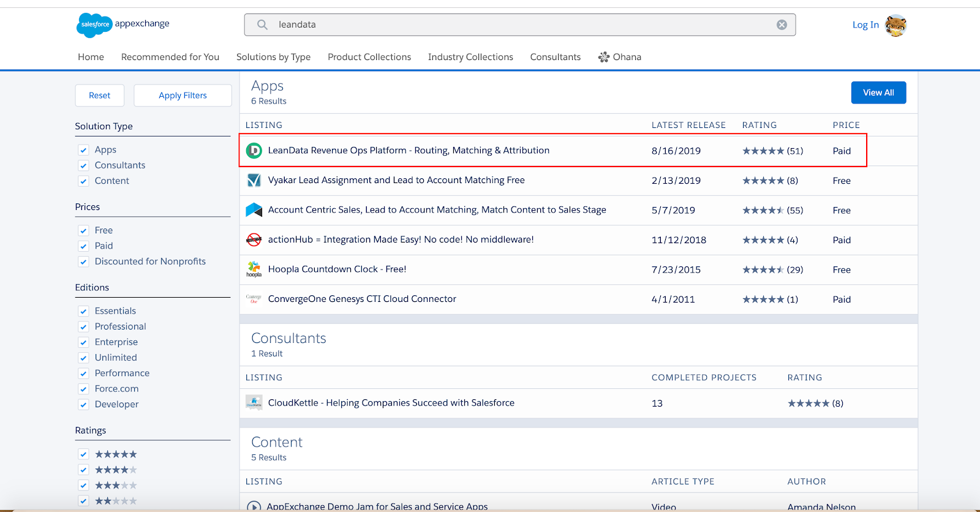Viewport: 980px width, 512px height.
Task: Toggle the Developer edition filter
Action: click(83, 405)
